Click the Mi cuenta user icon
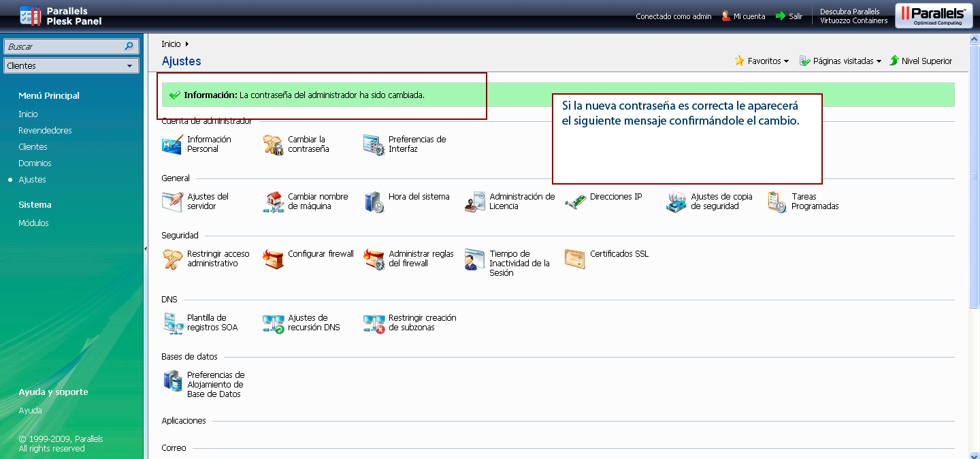 726,16
